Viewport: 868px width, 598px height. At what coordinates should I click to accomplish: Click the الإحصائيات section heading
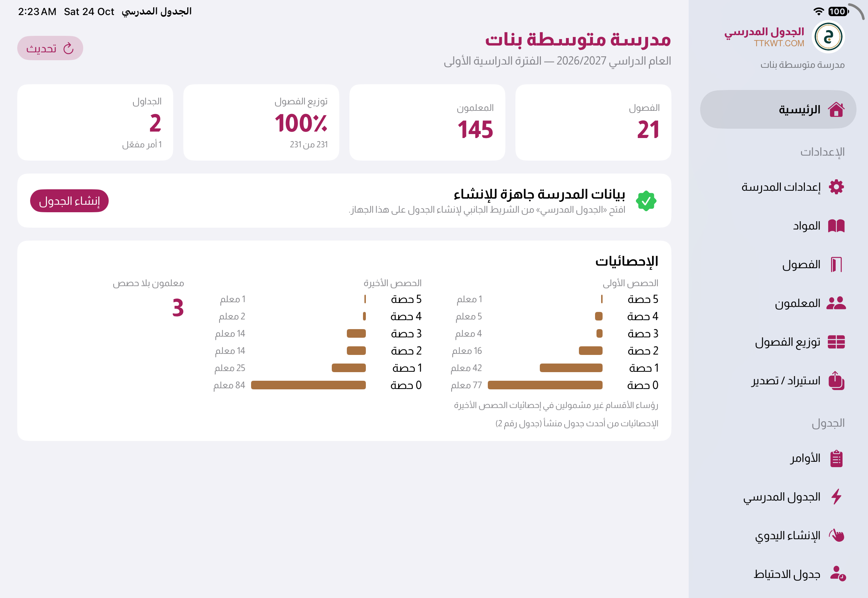[x=626, y=261]
